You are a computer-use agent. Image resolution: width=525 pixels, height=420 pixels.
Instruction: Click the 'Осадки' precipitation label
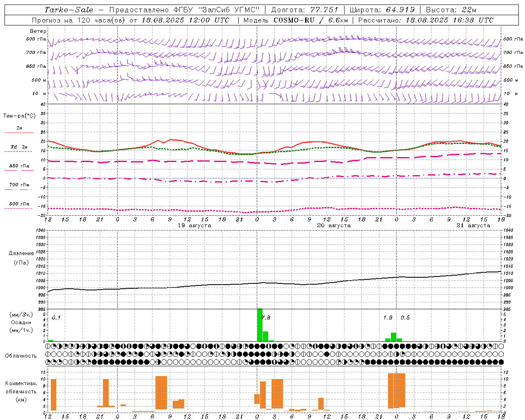[x=21, y=322]
